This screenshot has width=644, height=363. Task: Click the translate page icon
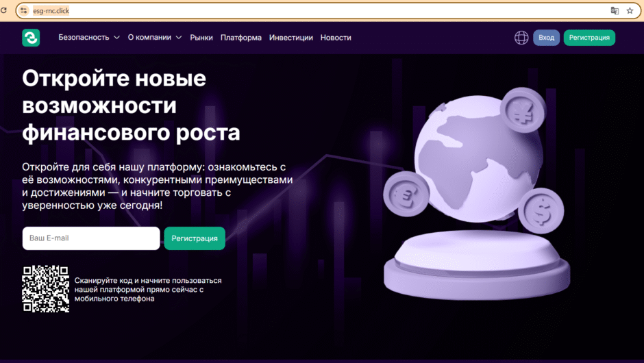615,11
